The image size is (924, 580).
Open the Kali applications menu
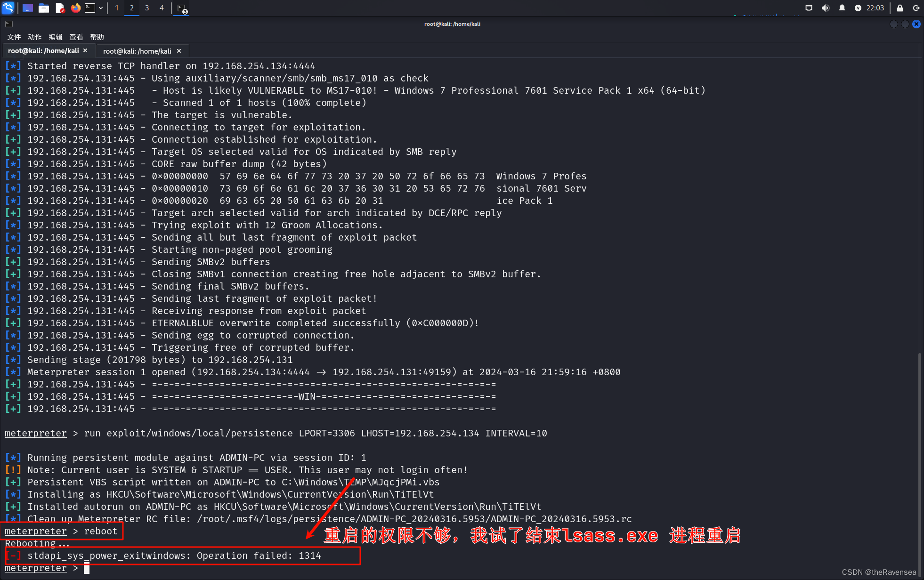coord(8,8)
